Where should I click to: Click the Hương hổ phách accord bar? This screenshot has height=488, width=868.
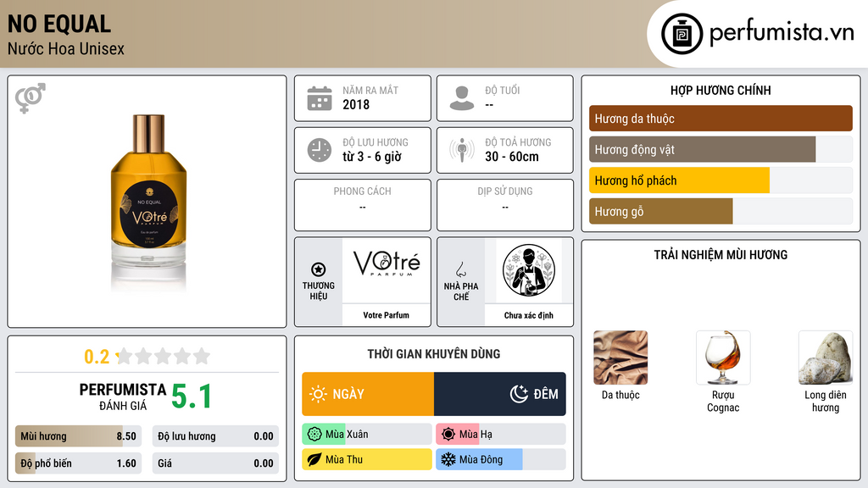pyautogui.click(x=721, y=180)
